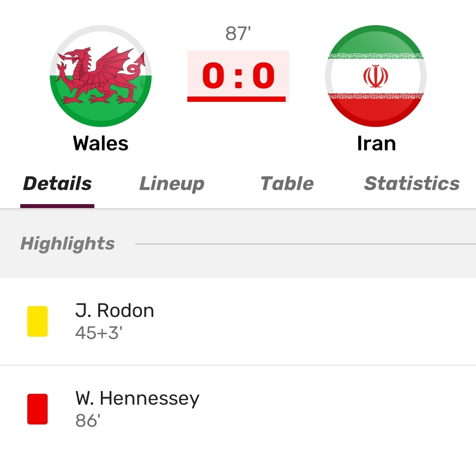Viewport: 476px width, 451px height.
Task: Tap the Iran flag icon
Action: tap(376, 76)
